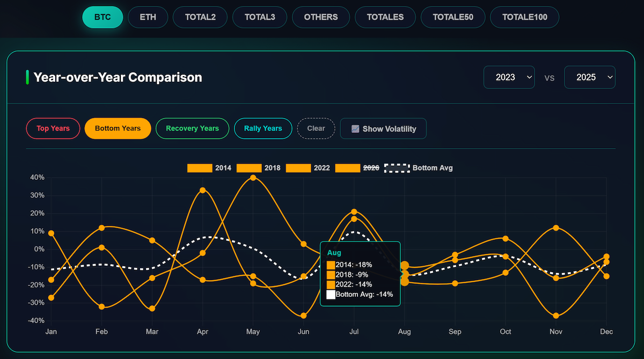Click the Dec label on the x-axis
Viewport: 644px width, 359px height.
[x=606, y=332]
